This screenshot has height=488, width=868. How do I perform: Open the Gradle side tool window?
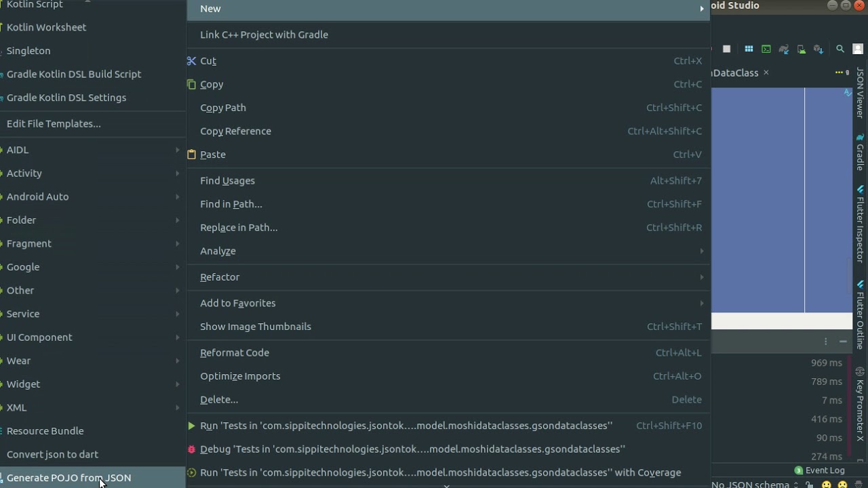tap(860, 152)
